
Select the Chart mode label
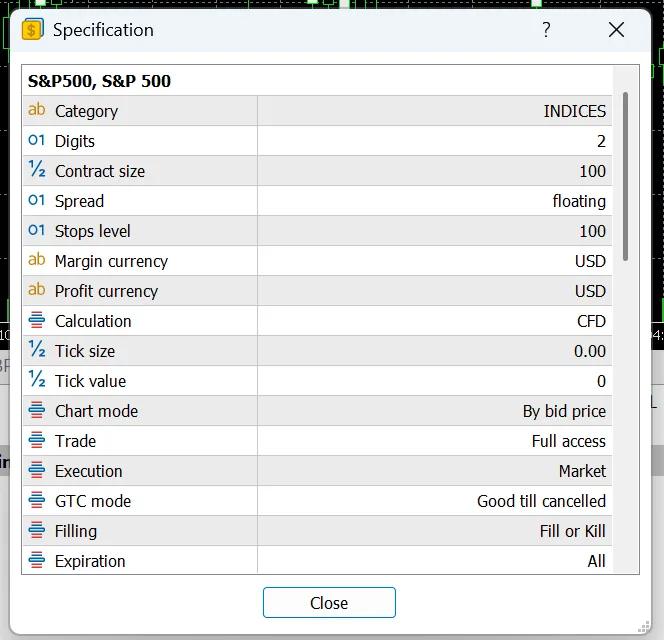point(96,411)
